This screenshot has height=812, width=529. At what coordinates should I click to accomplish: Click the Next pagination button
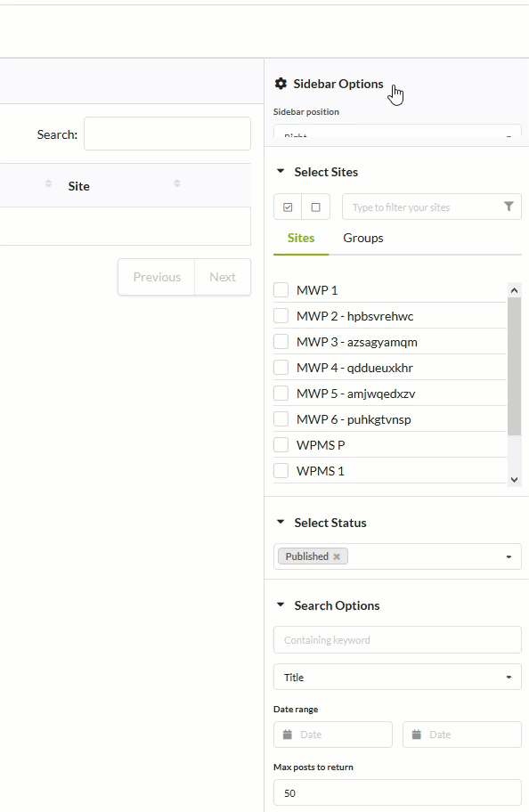click(222, 276)
